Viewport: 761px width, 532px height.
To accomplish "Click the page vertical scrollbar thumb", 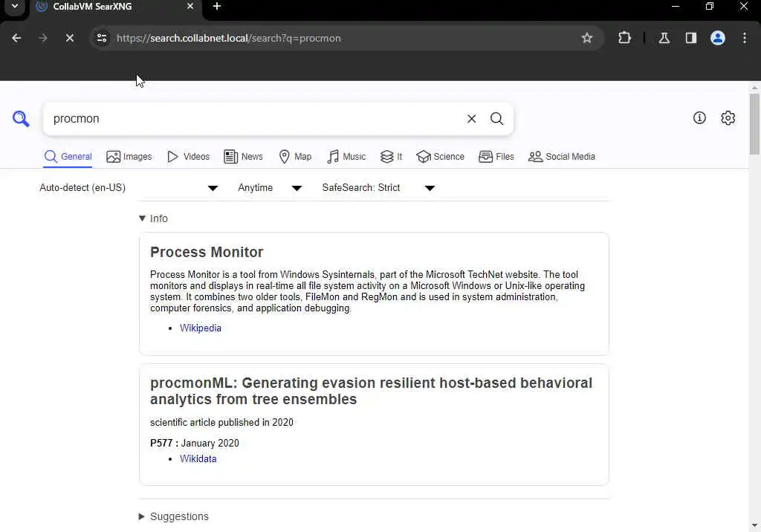I will [754, 124].
